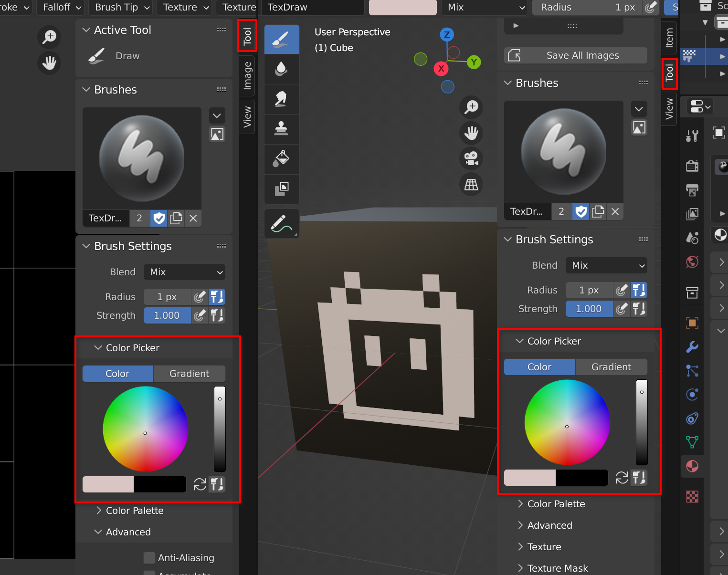Open the Object orange square properties tab
The image size is (728, 575).
[x=692, y=323]
